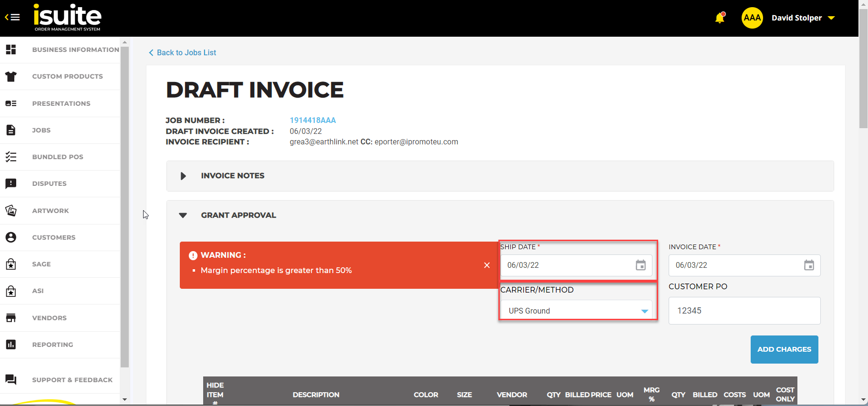Viewport: 868px width, 406px height.
Task: Click the Artwork images icon
Action: click(11, 211)
